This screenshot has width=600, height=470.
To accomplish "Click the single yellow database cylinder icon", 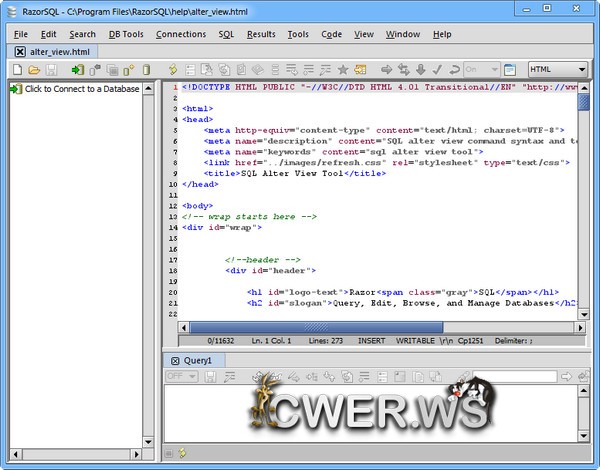I will coord(146,70).
